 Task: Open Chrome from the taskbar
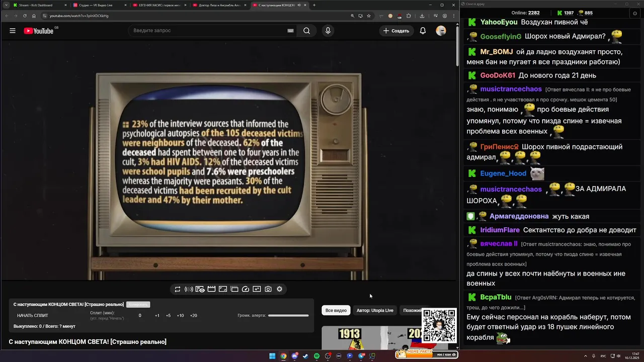tap(283, 356)
